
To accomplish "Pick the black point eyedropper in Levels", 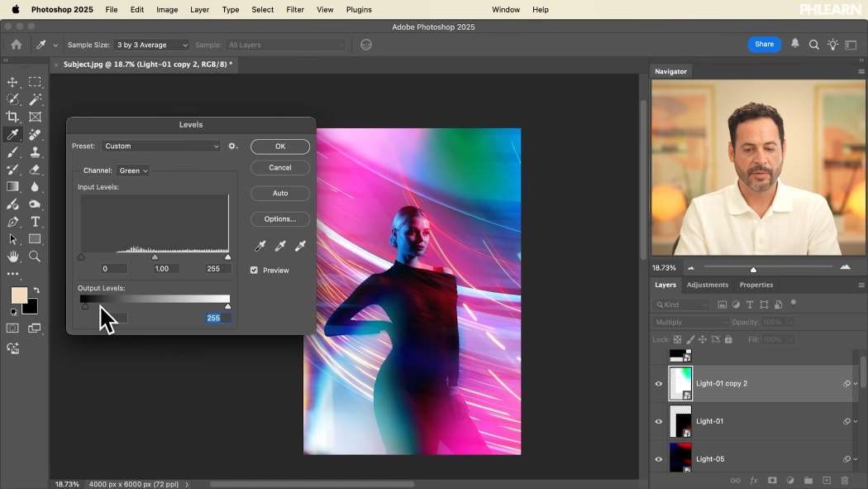I will pyautogui.click(x=260, y=246).
